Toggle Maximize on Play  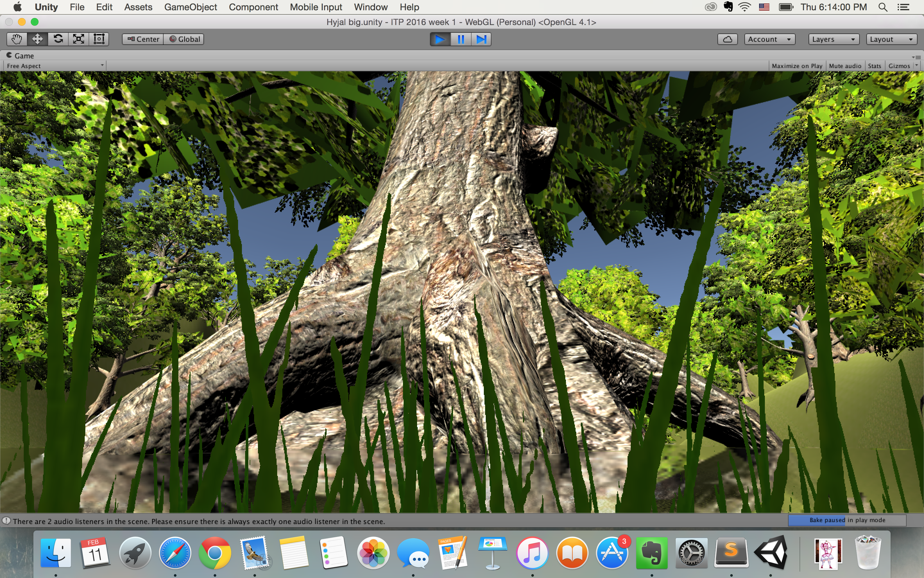797,66
